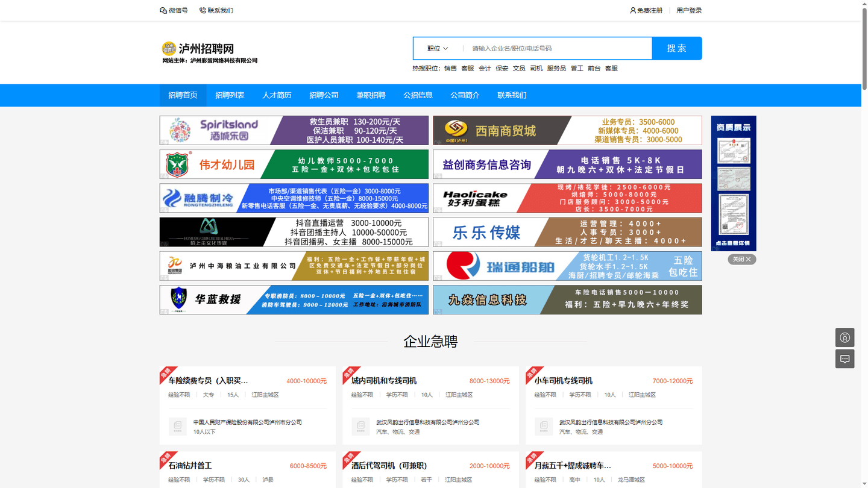The height and width of the screenshot is (488, 868).
Task: Open job 酒后代驾司机（可兼职） listing
Action: (389, 466)
